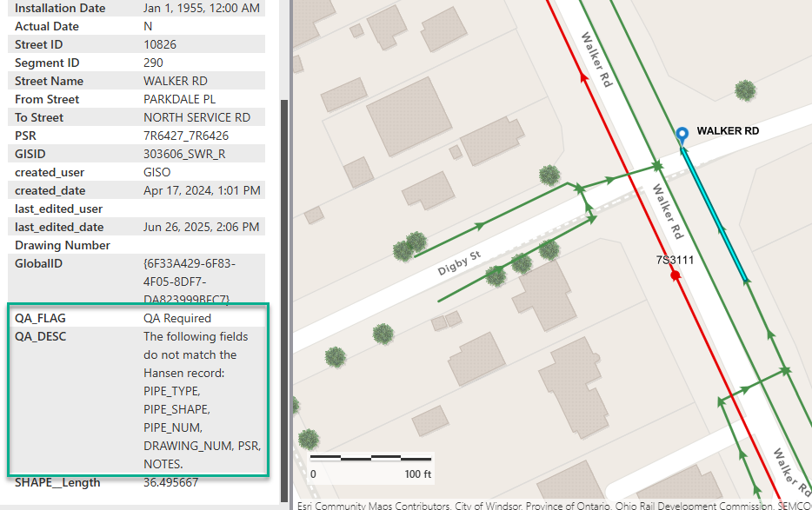This screenshot has height=510, width=812.
Task: Click the tree symbol at the bend of the green pipe
Action: [549, 176]
